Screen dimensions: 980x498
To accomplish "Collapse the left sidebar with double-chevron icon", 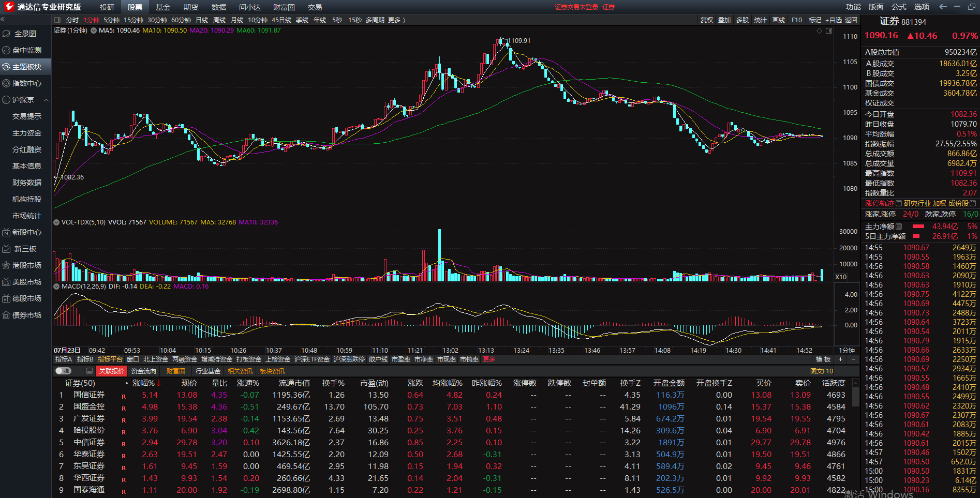I will [x=3, y=20].
